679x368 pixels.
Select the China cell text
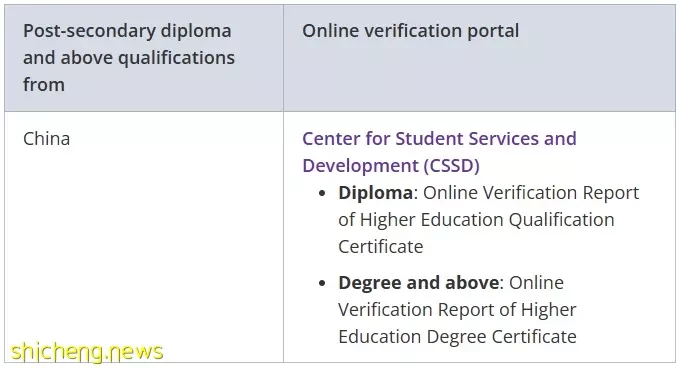point(46,139)
